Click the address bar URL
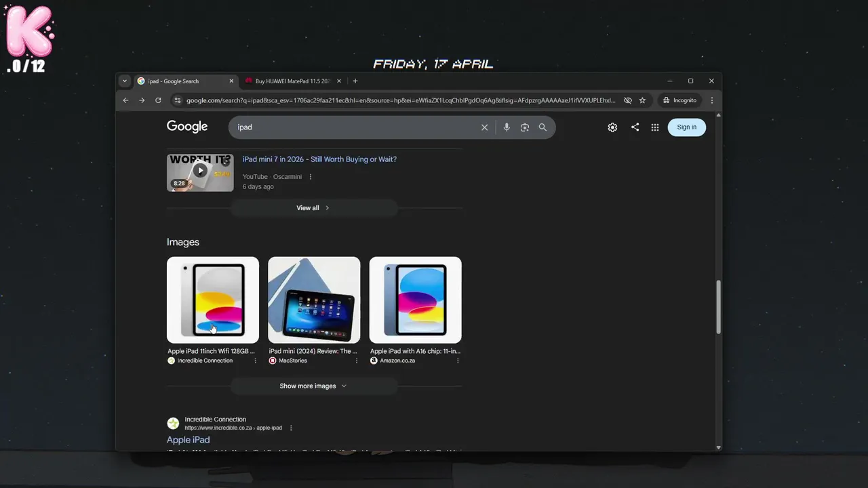Image resolution: width=868 pixels, height=488 pixels. tap(401, 100)
